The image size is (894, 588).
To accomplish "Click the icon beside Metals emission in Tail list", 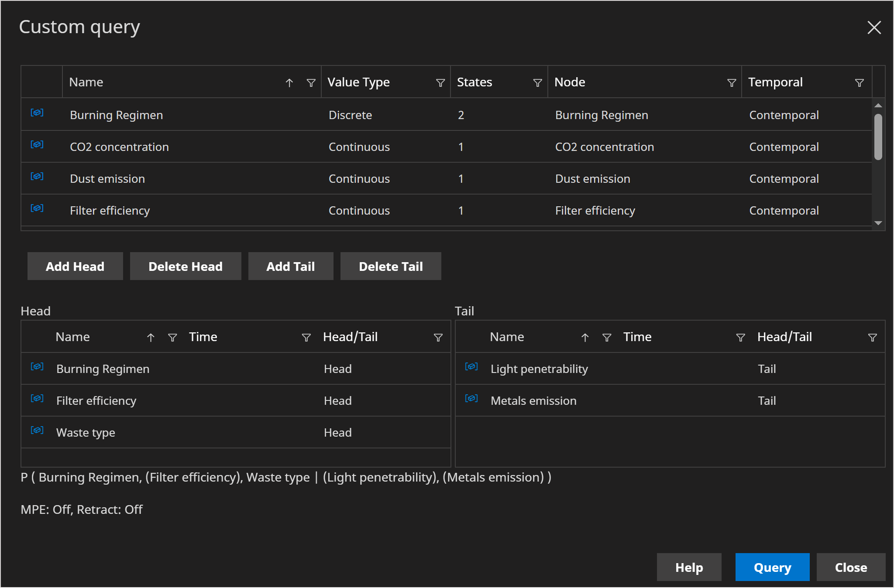I will pyautogui.click(x=471, y=399).
